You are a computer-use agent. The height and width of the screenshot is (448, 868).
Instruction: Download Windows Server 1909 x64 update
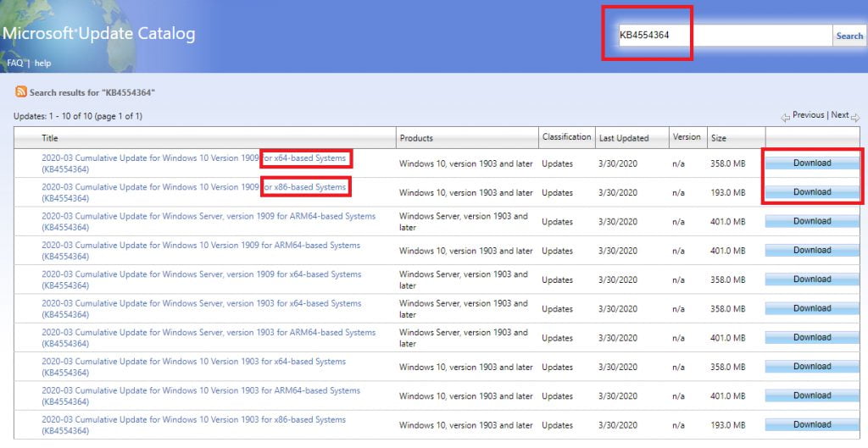pyautogui.click(x=812, y=279)
